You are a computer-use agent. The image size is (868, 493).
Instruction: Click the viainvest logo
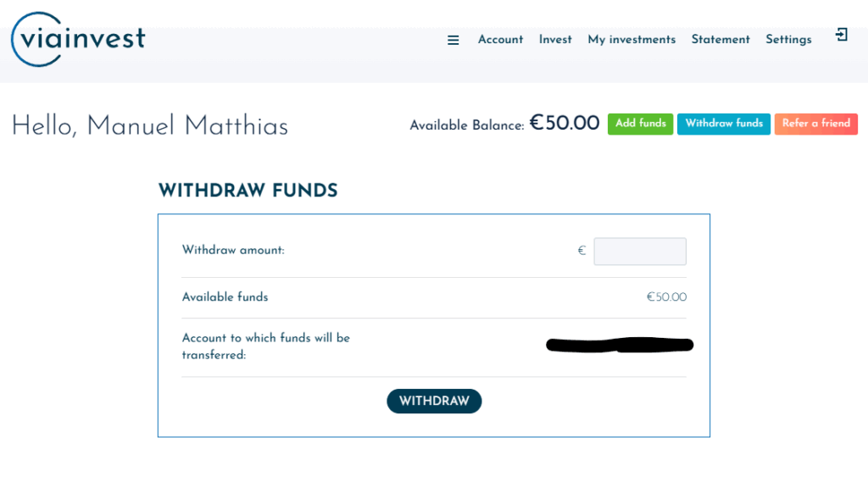(78, 39)
